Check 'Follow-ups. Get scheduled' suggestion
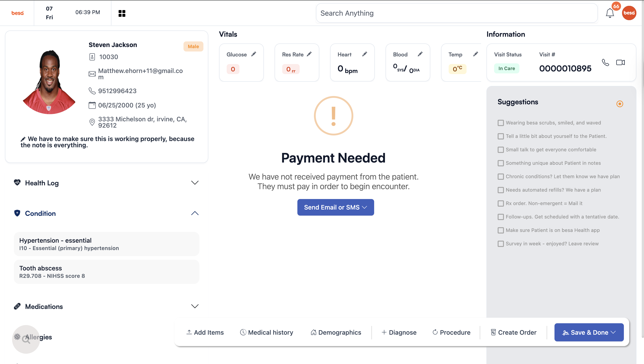The height and width of the screenshot is (364, 644). pos(501,217)
